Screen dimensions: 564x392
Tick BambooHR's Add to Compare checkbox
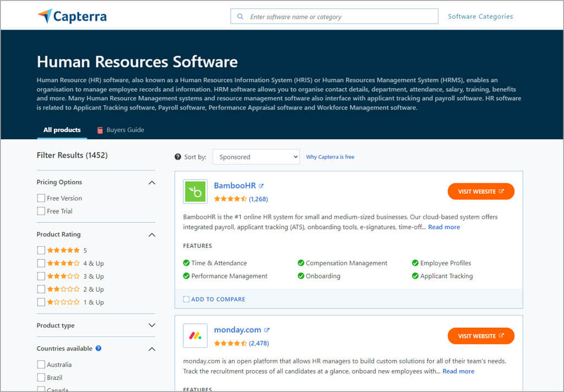pos(186,300)
